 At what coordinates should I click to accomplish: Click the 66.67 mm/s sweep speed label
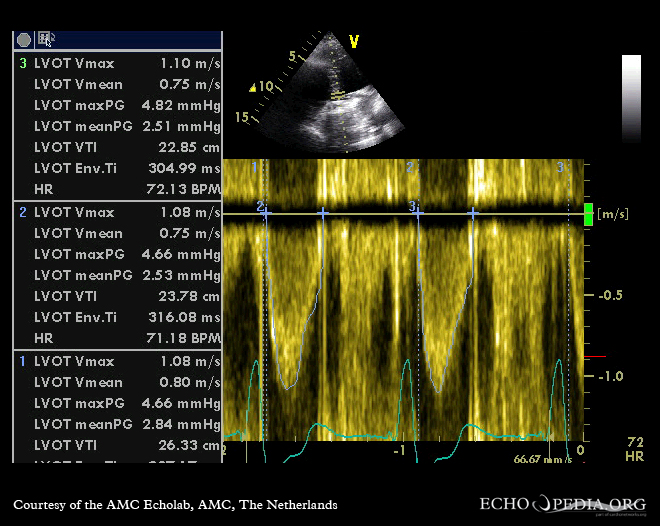pos(542,459)
